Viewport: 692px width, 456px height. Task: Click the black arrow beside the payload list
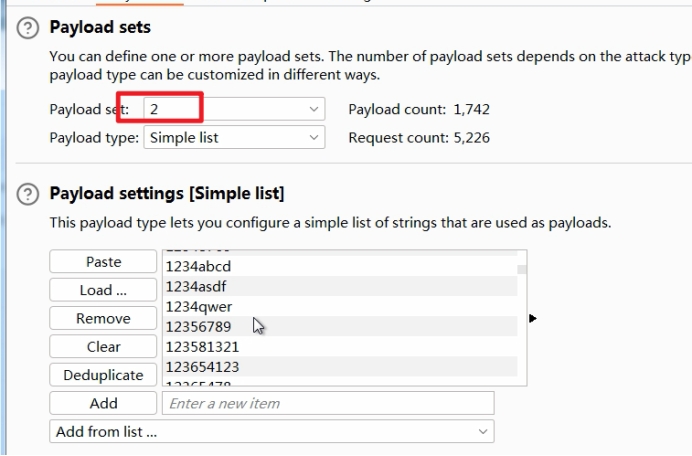click(x=532, y=318)
